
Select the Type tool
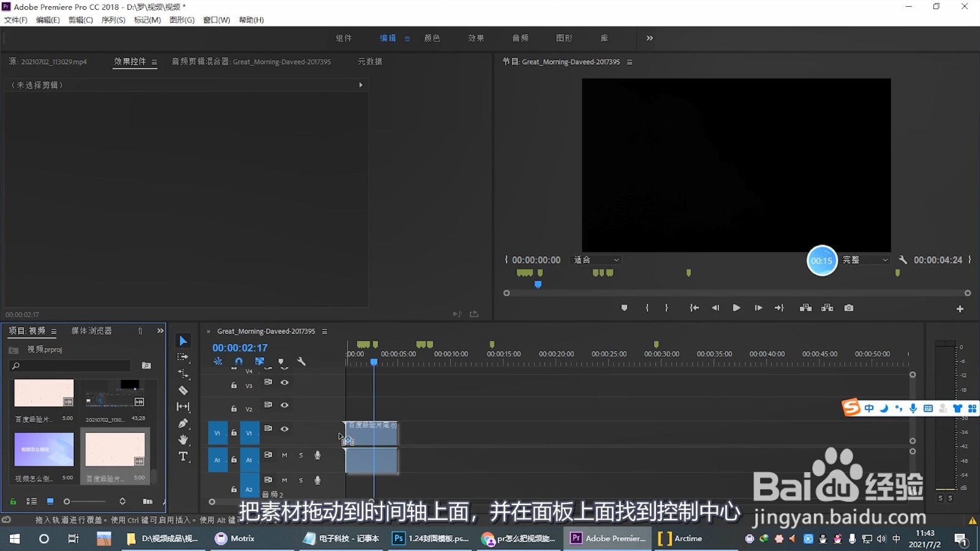183,456
